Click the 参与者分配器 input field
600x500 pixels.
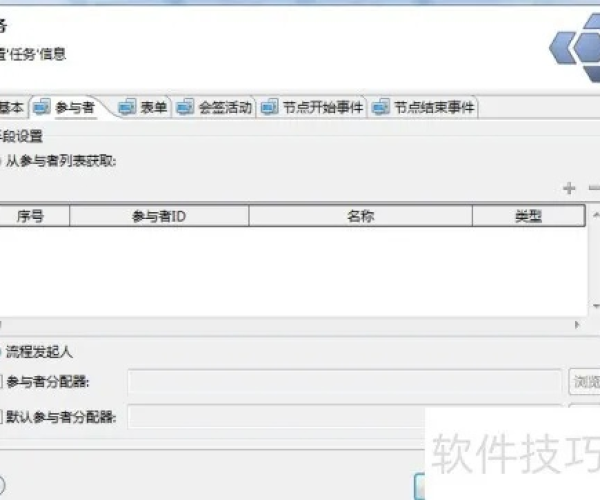pos(345,381)
